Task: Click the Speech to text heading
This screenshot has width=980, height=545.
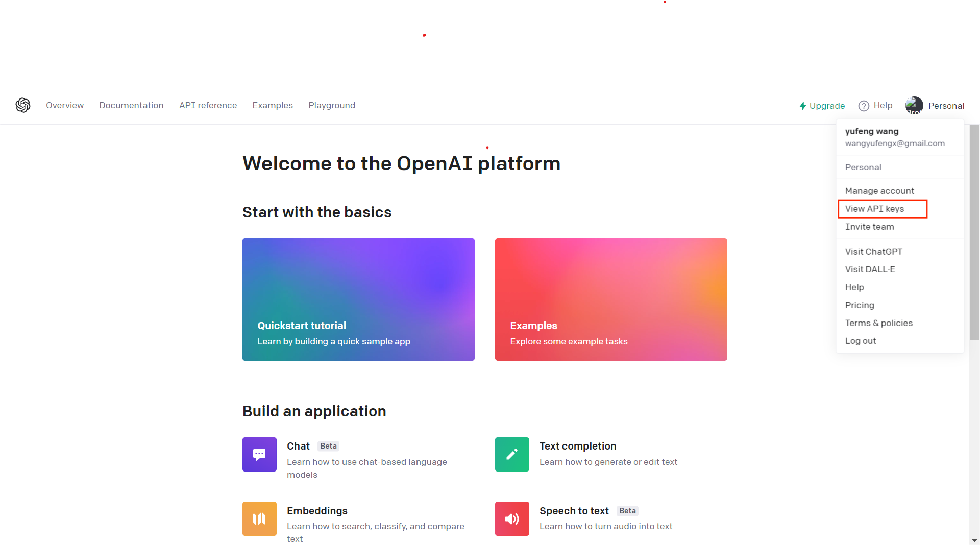Action: point(574,511)
